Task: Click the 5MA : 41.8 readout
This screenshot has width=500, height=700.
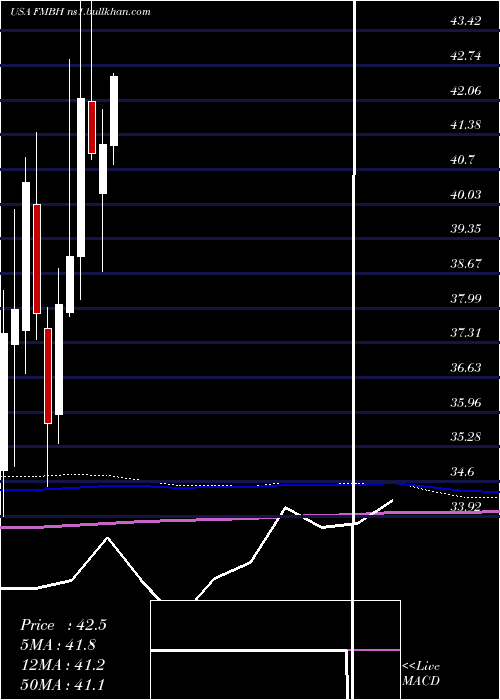Action: (58, 645)
